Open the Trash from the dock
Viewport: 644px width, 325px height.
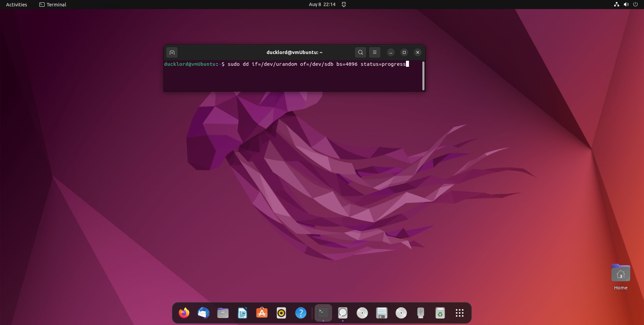click(440, 313)
